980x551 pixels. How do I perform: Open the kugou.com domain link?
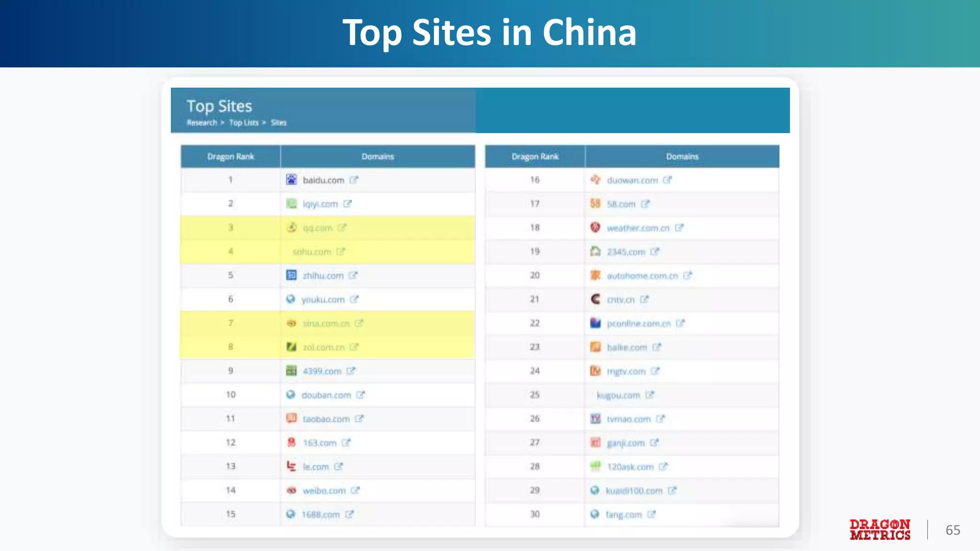[618, 396]
